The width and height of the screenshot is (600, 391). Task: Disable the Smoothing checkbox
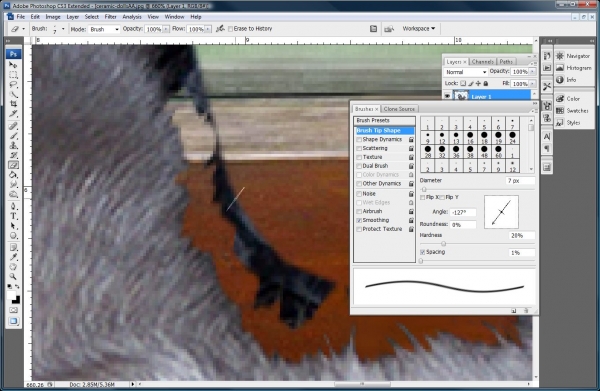(x=359, y=220)
